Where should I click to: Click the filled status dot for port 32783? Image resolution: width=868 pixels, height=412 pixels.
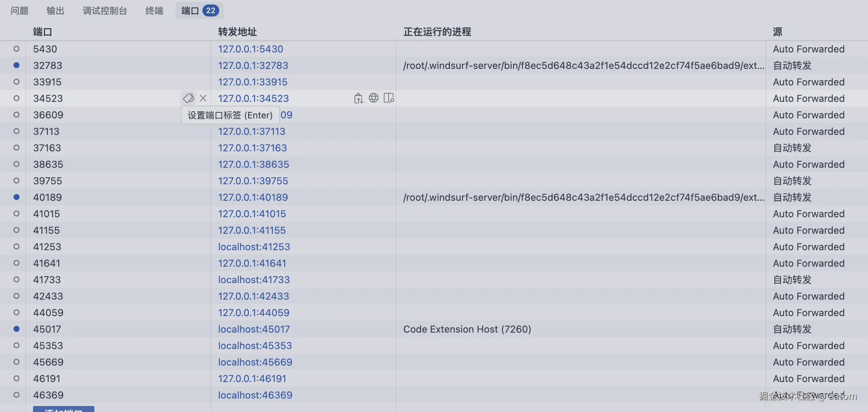coord(16,65)
